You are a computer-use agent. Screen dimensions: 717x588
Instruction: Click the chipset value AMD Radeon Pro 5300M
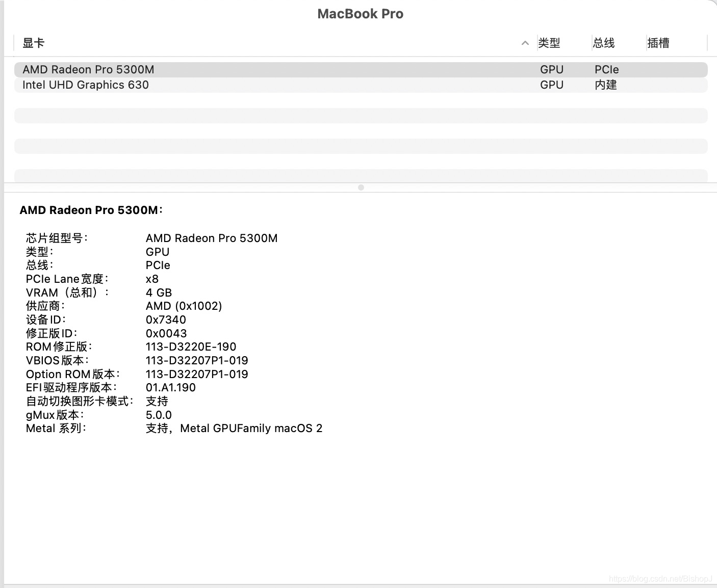212,238
